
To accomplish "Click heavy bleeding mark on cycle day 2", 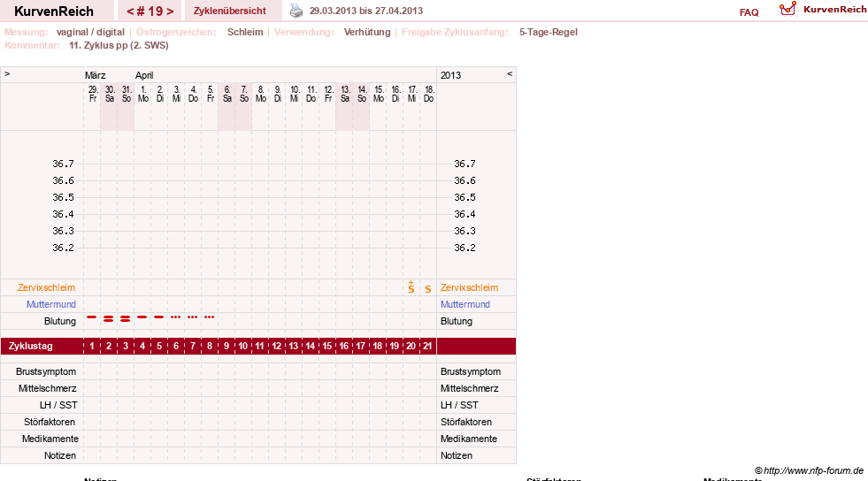I will pyautogui.click(x=109, y=318).
